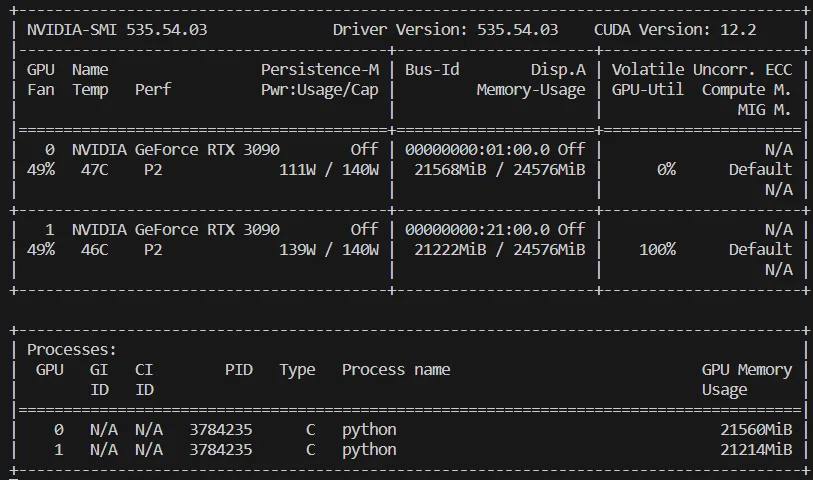The width and height of the screenshot is (813, 480).
Task: Select the Compute M. header label
Action: click(747, 90)
